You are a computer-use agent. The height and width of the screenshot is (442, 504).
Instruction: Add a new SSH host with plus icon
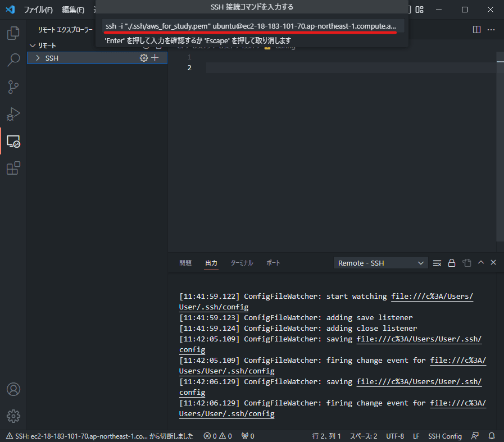click(x=156, y=58)
